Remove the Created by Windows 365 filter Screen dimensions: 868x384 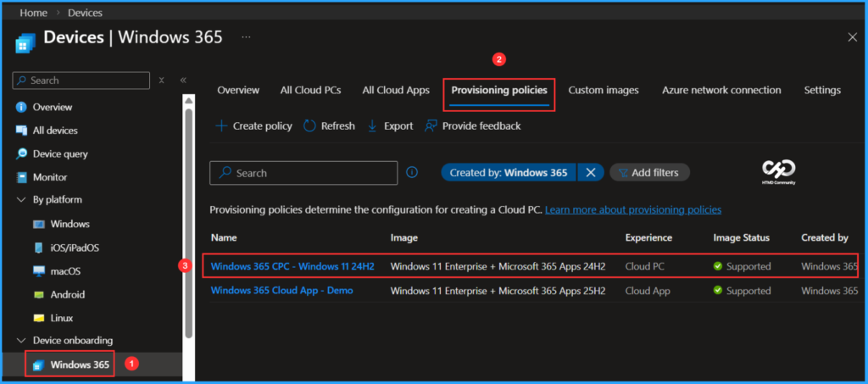[x=591, y=173]
